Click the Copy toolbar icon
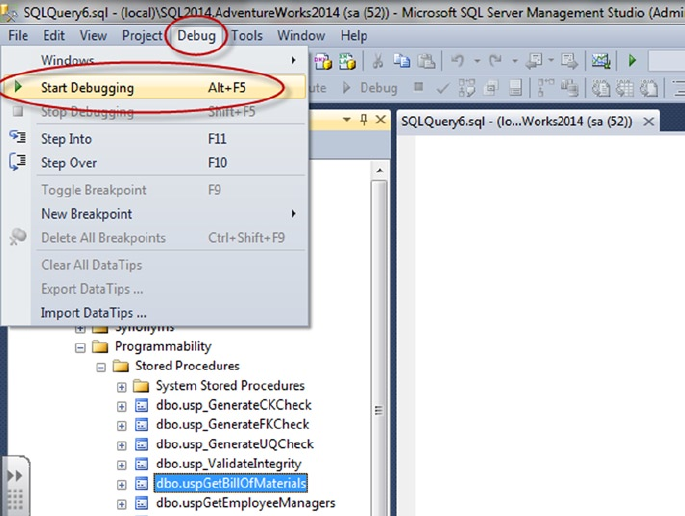This screenshot has width=685, height=516. click(x=401, y=61)
